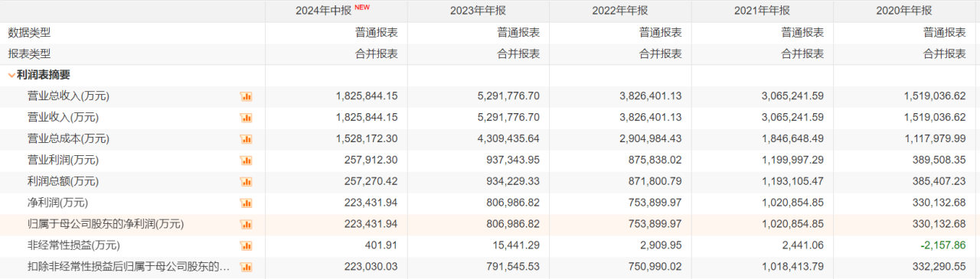Screen dimensions: 980x279
Task: Click the 营业总收入(万元) row label
Action: [x=69, y=96]
